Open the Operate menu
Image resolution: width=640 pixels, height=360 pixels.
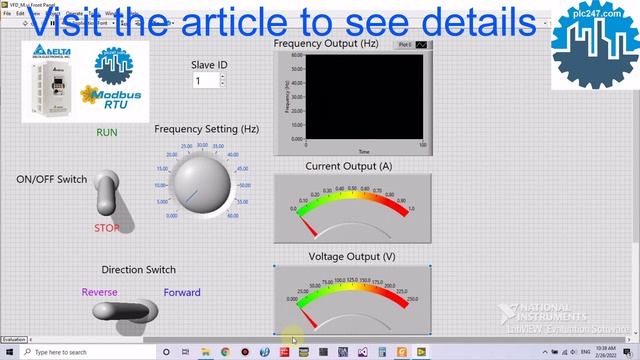tap(74, 13)
